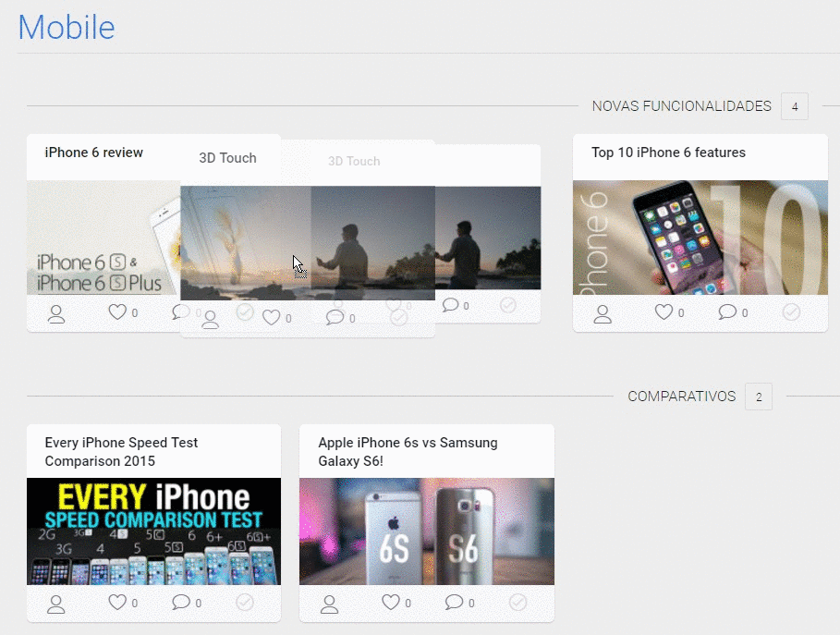Open the assignee icon on iPhone 6s vs Samsung card
Image resolution: width=840 pixels, height=635 pixels.
point(330,604)
